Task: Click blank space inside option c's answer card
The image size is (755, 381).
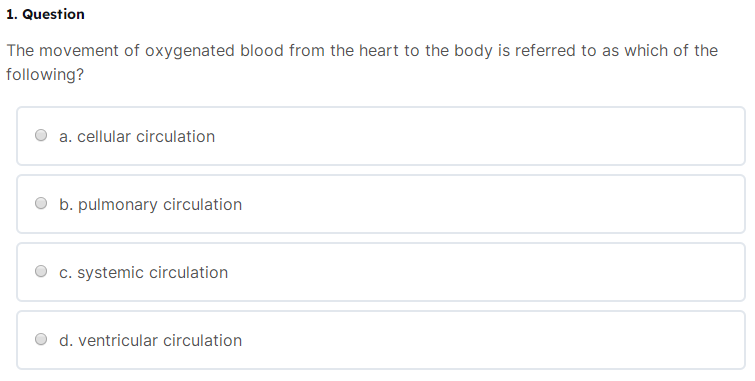Action: (x=482, y=272)
